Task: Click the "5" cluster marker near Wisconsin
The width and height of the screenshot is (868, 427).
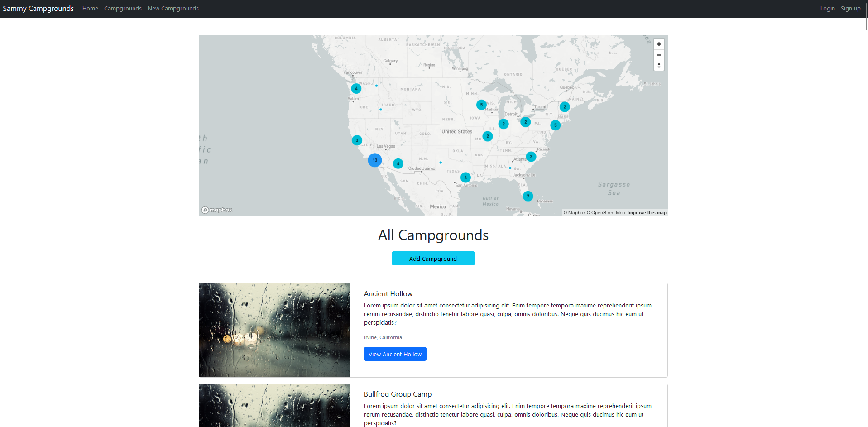Action: tap(481, 105)
